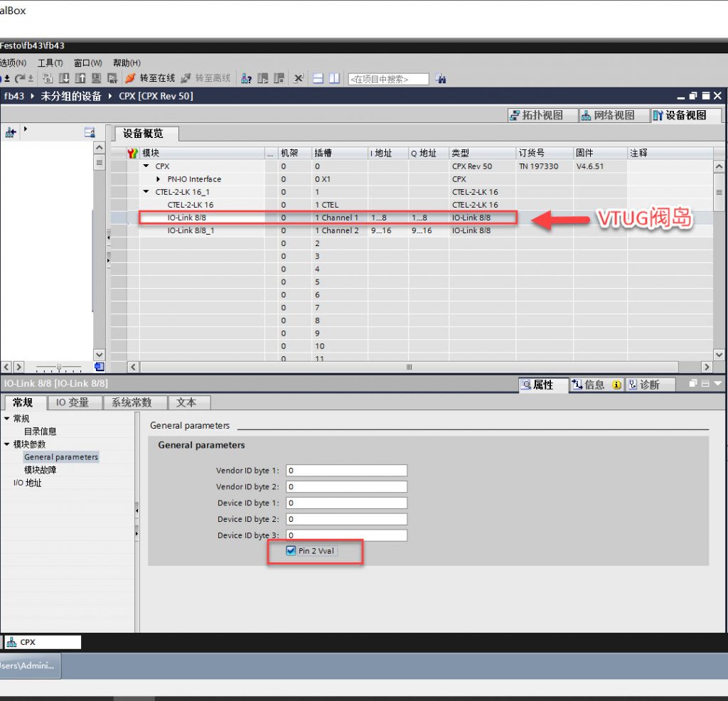728x701 pixels.
Task: Open the 工具(T) menu
Action: [50, 63]
